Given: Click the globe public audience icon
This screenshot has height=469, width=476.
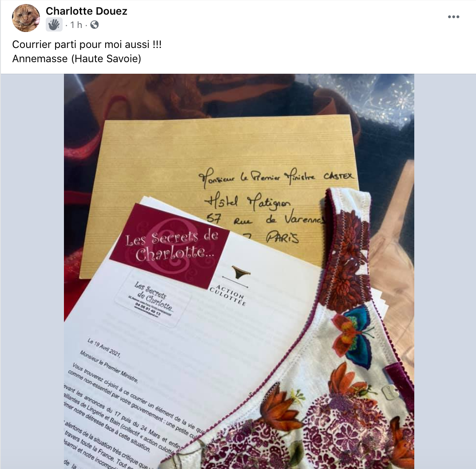Looking at the screenshot, I should click(95, 24).
